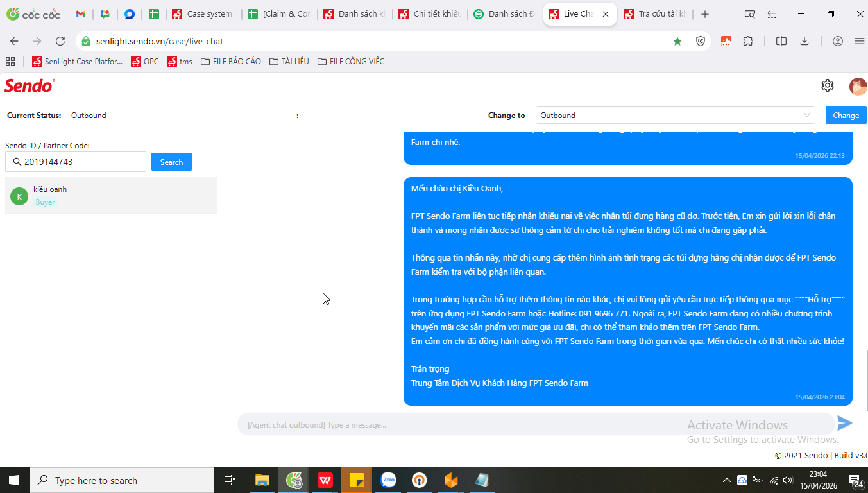Open Zalo from the taskbar

(389, 480)
